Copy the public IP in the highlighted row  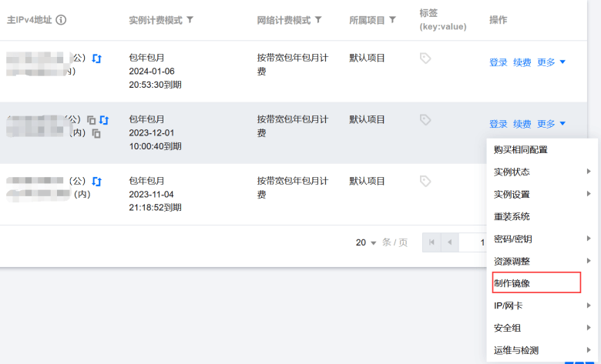[x=91, y=120]
